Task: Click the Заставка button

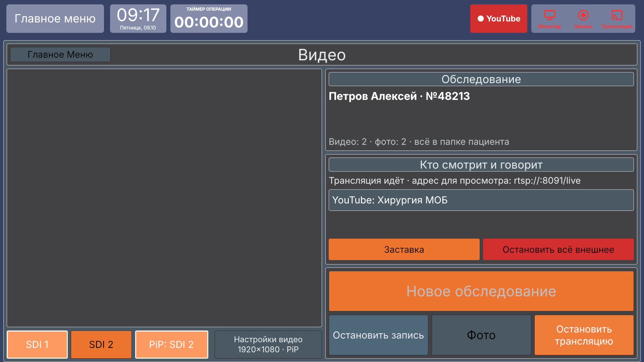Action: tap(404, 249)
